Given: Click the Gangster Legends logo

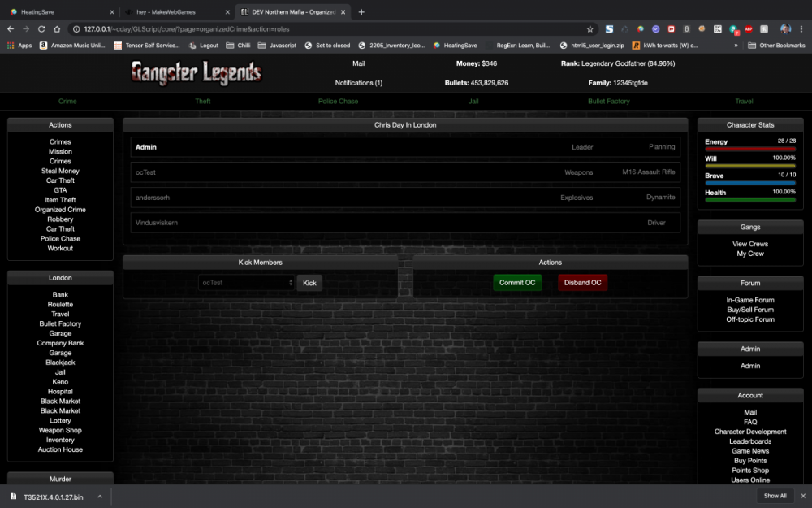Looking at the screenshot, I should point(195,72).
